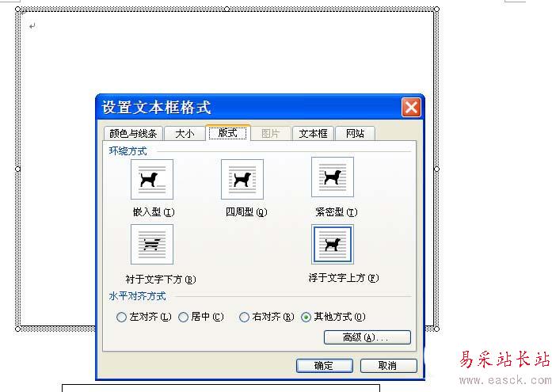Switch to the 颜色与线条 tab
This screenshot has height=392, width=552.
pyautogui.click(x=133, y=134)
